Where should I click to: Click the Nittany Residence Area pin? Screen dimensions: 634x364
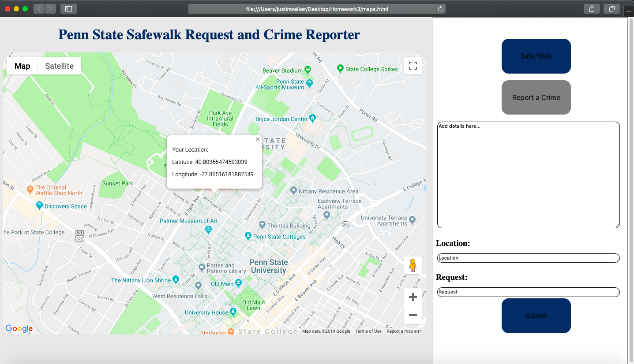tap(293, 190)
